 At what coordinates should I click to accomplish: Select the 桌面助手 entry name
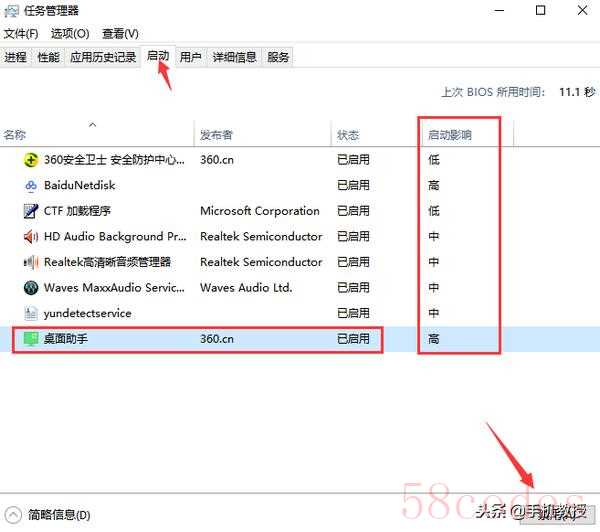point(66,339)
